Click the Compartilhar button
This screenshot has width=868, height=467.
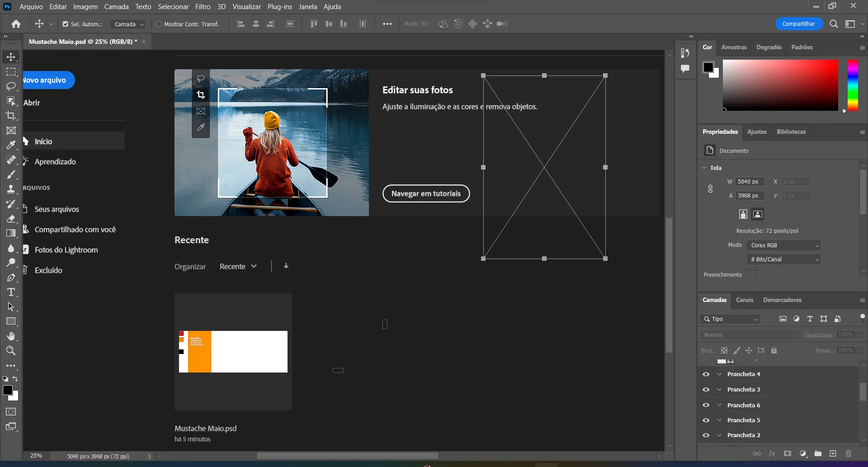click(x=799, y=24)
